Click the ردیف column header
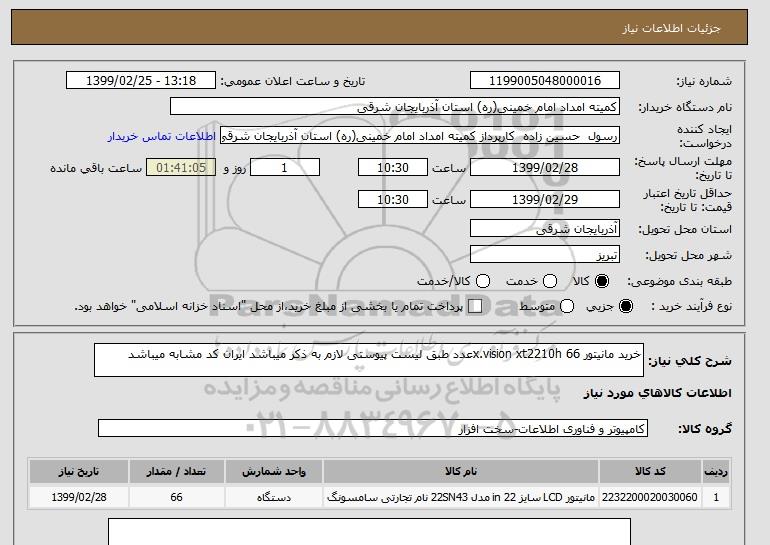The height and width of the screenshot is (545, 770). [x=716, y=471]
